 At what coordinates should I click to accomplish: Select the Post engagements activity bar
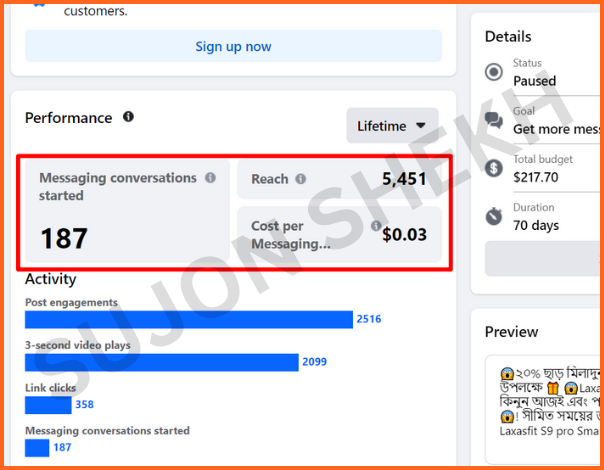[x=188, y=319]
